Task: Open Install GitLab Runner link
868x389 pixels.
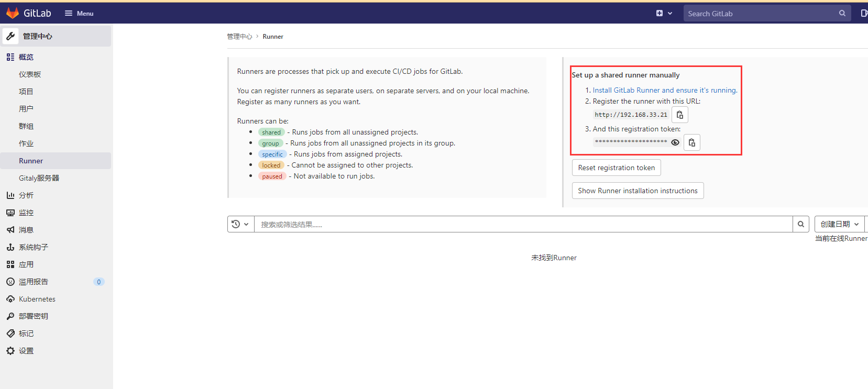Action: click(664, 90)
